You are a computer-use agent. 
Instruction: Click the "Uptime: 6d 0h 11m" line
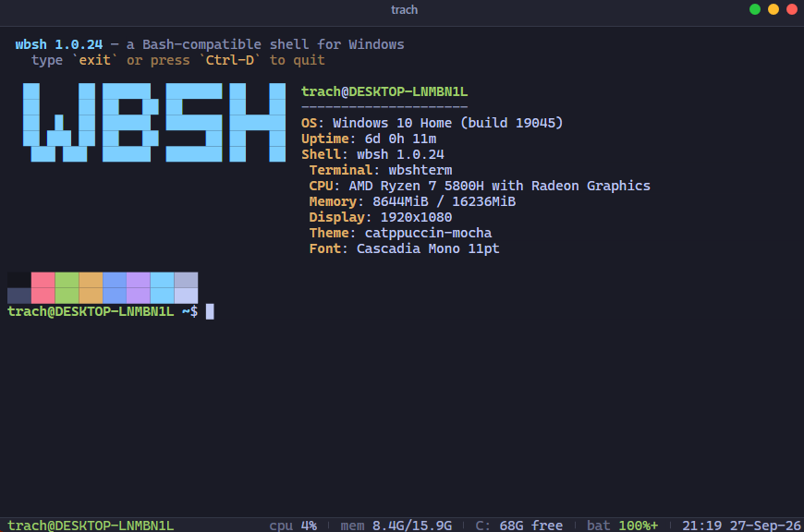[369, 139]
